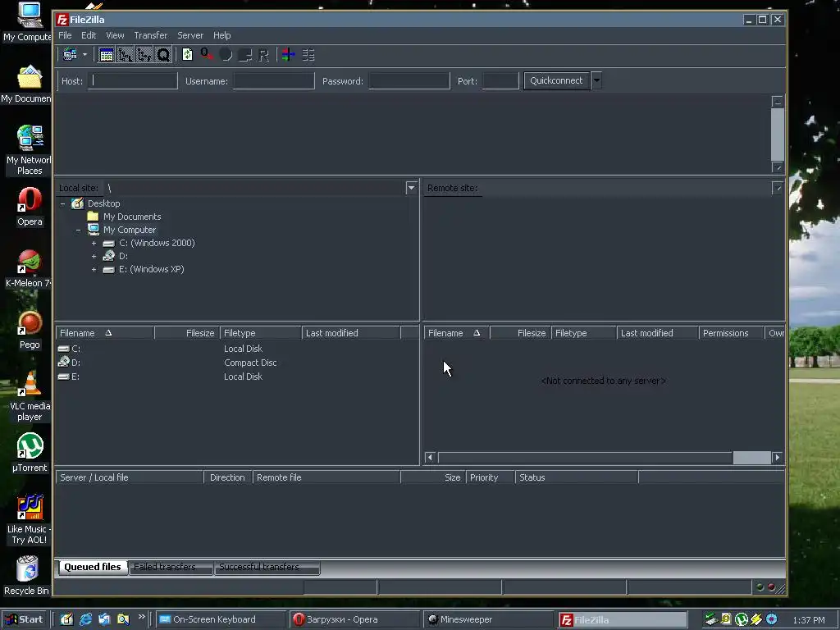Toggle local directory tree display
Image resolution: width=840 pixels, height=630 pixels.
pyautogui.click(x=125, y=55)
